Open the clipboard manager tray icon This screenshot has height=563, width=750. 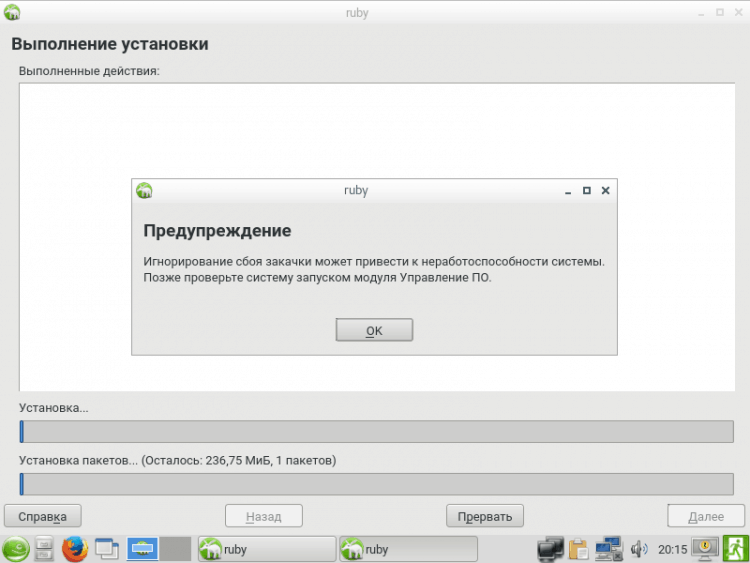[x=579, y=549]
